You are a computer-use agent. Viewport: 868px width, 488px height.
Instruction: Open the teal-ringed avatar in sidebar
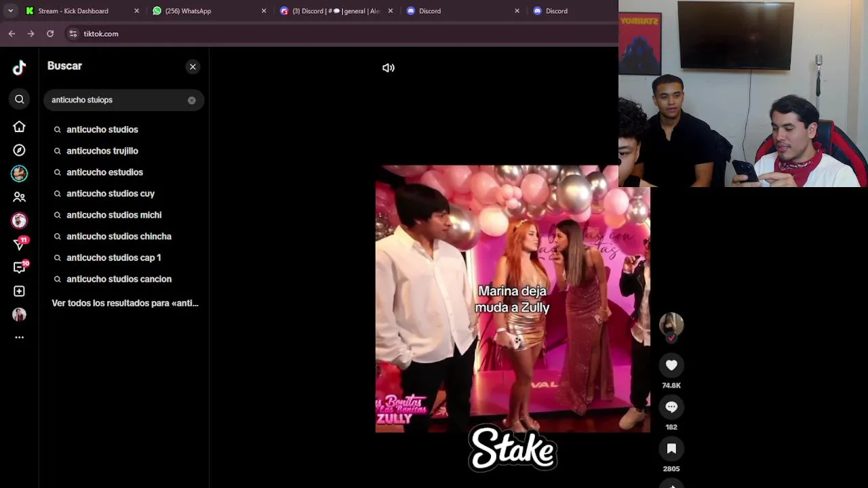[x=19, y=174]
